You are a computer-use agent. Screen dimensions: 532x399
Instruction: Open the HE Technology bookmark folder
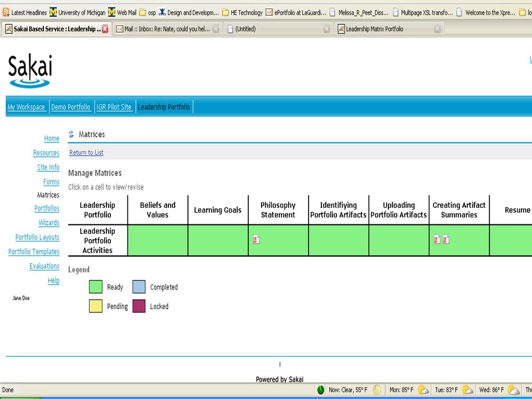242,13
